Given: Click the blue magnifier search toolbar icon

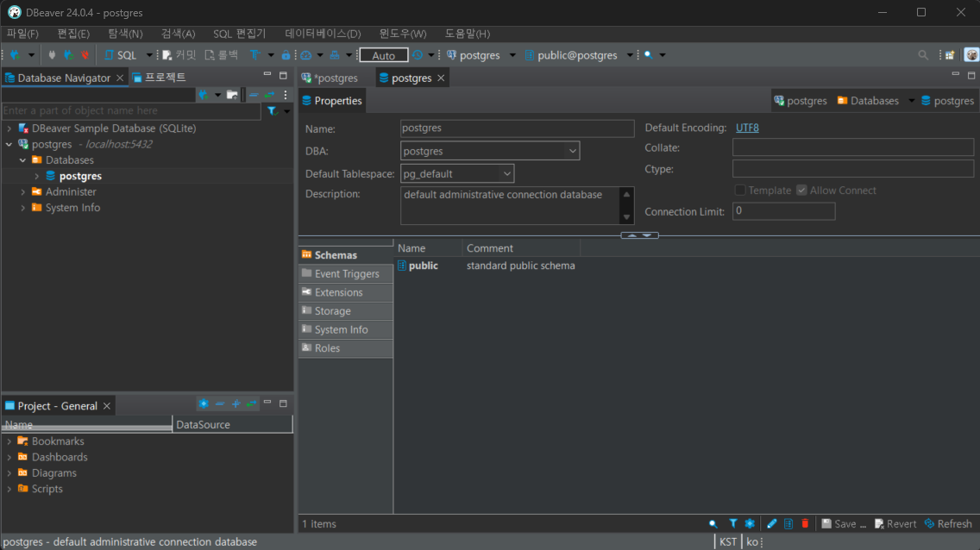Looking at the screenshot, I should tap(649, 55).
